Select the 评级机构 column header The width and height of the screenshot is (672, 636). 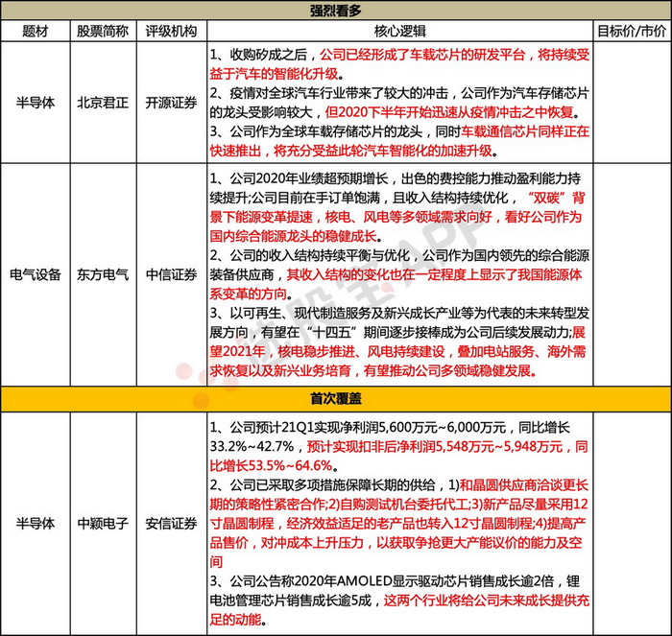click(x=171, y=31)
